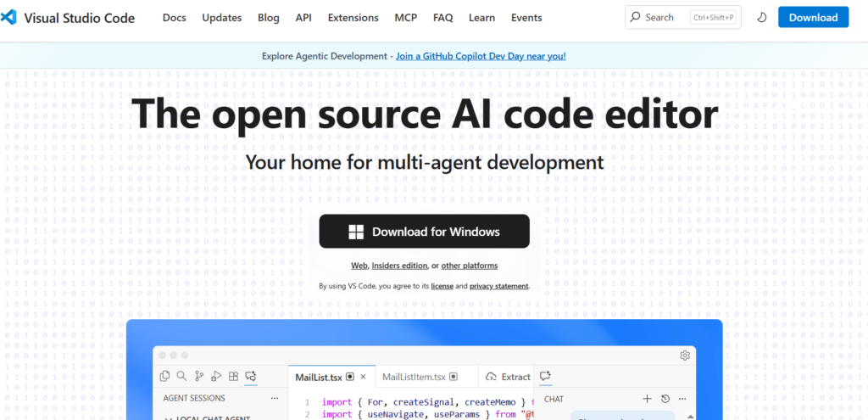Open the Run and Debug icon
The height and width of the screenshot is (420, 868).
[216, 376]
